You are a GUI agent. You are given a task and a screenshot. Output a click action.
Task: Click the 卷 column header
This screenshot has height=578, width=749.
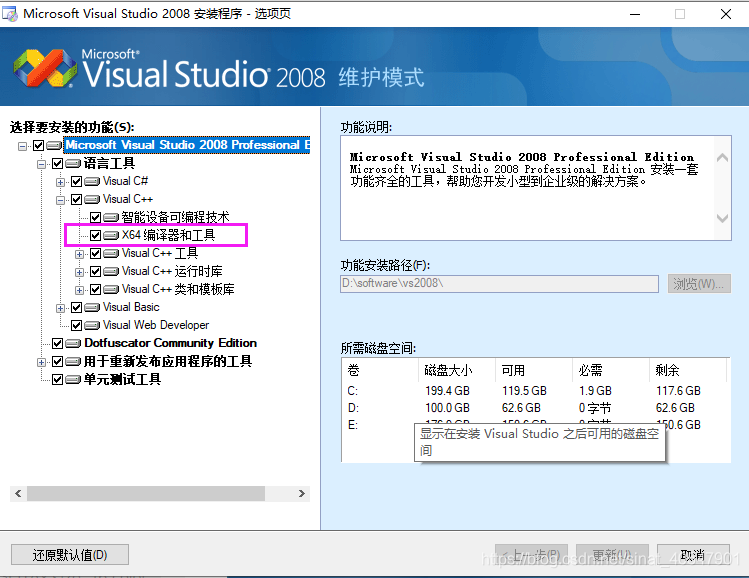[x=380, y=370]
